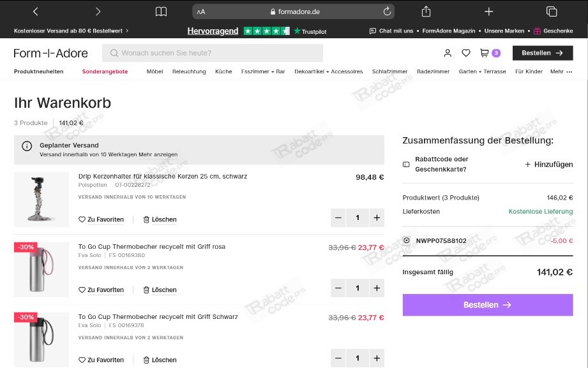Open the Safari bookmarks book icon

[x=161, y=11]
